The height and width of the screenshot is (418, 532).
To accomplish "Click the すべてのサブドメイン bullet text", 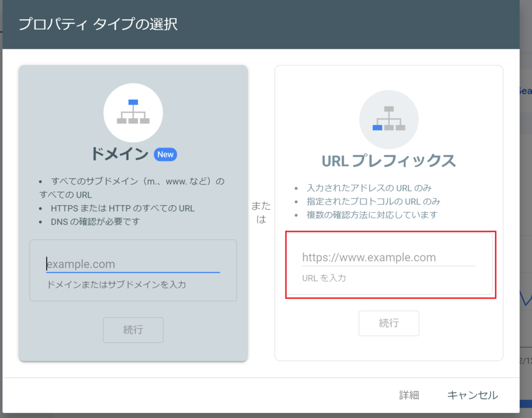I will point(131,188).
